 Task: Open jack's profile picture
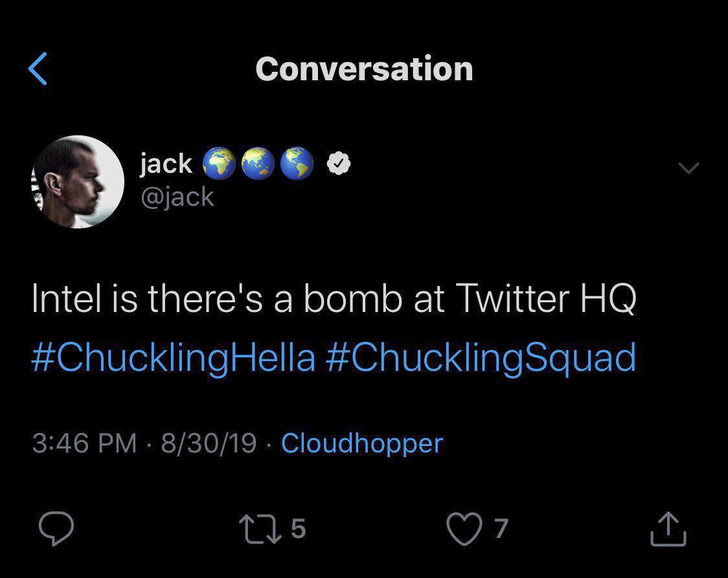(x=78, y=182)
